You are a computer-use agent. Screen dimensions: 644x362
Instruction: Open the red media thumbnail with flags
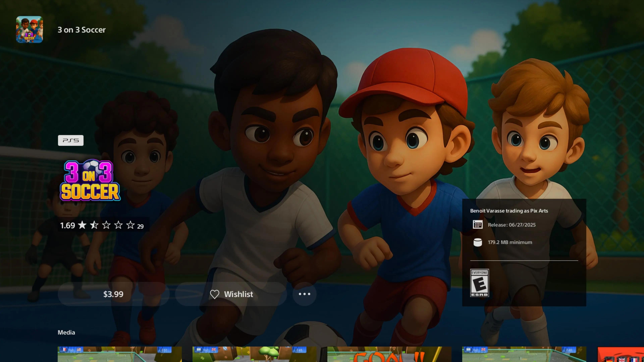(x=621, y=354)
